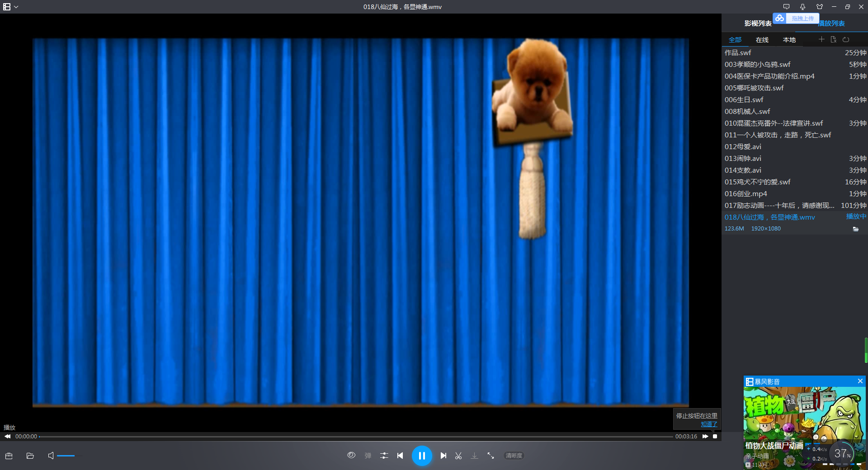This screenshot has width=868, height=470.
Task: Open file location folder icon
Action: (855, 229)
